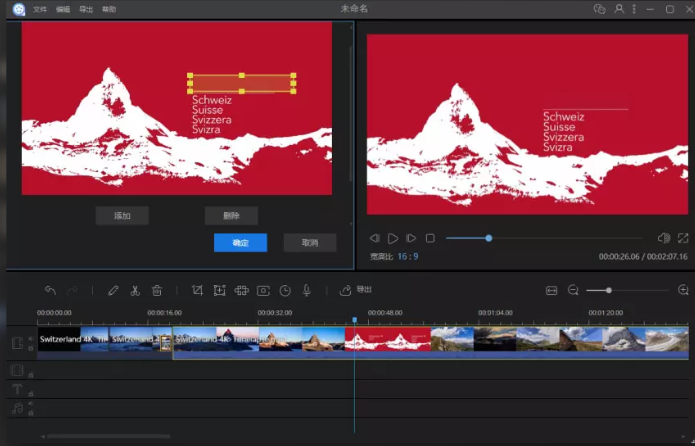Click the trash delete icon
This screenshot has height=446, width=695.
(x=157, y=290)
